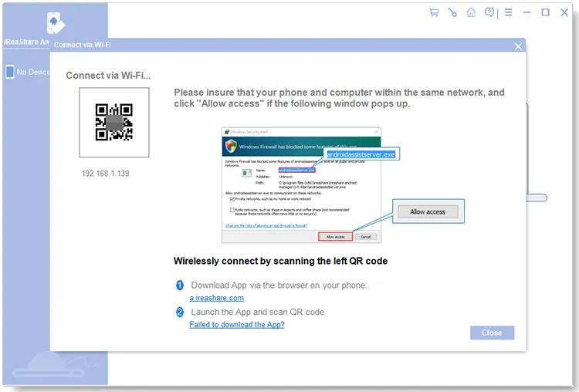Maximize the iReaShare main window
The image size is (579, 392).
click(x=545, y=12)
